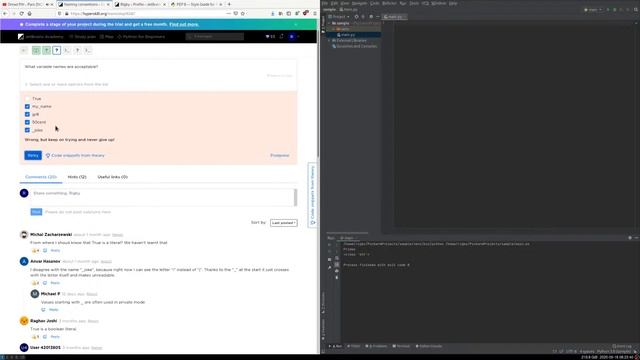Click the main.py editor tab

pos(394,17)
